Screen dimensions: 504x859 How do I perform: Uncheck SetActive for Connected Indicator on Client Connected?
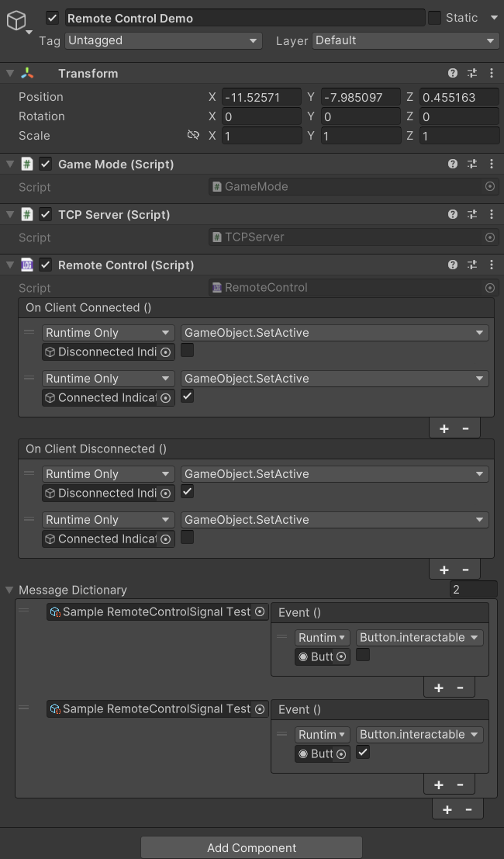coord(187,396)
